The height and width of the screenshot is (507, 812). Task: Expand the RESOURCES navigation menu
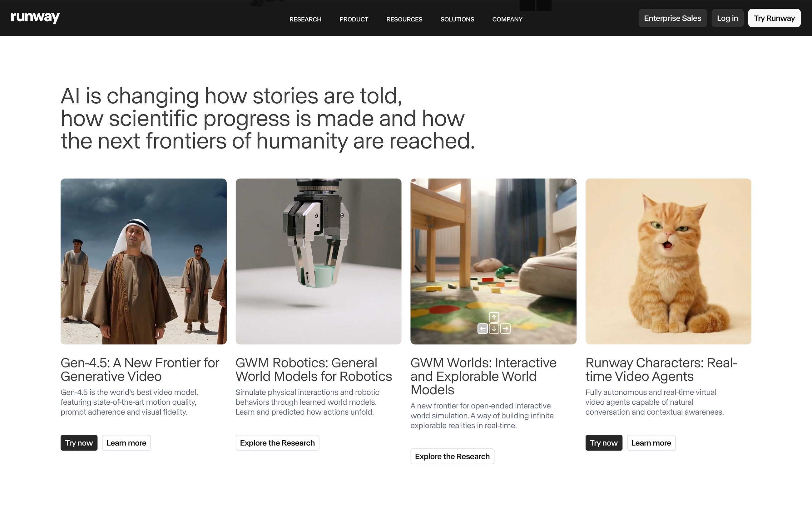tap(404, 19)
